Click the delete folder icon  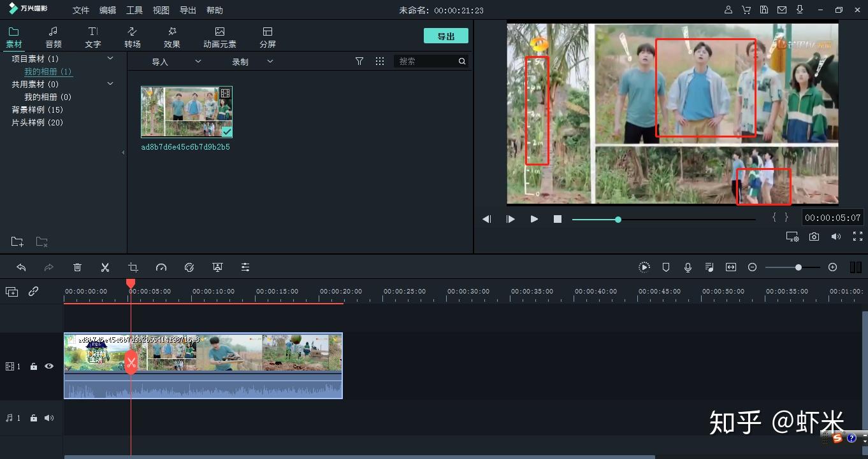pyautogui.click(x=41, y=242)
